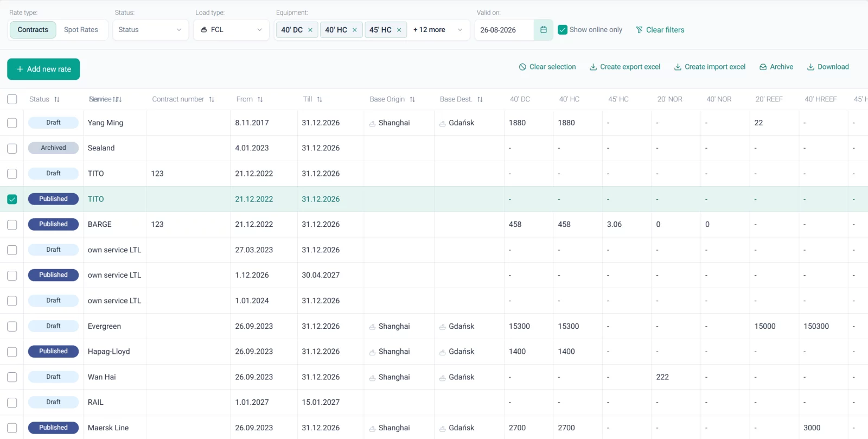868x439 pixels.
Task: Remove the 45' HC equipment tag
Action: (399, 30)
